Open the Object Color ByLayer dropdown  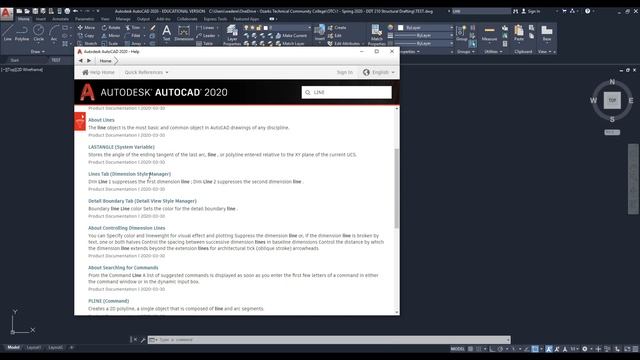pyautogui.click(x=426, y=27)
